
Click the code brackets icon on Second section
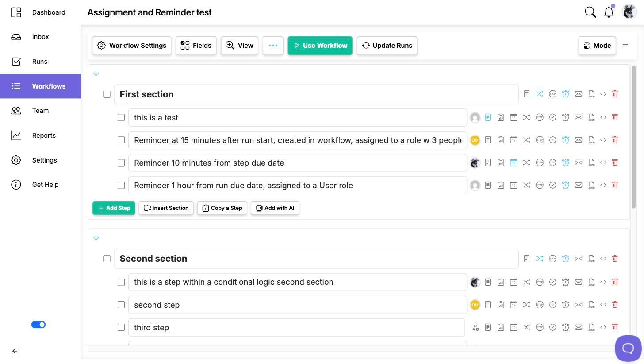point(603,259)
